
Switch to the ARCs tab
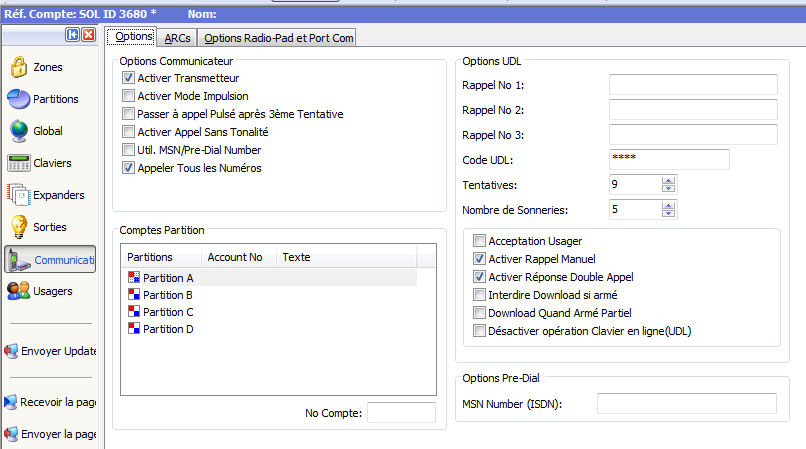[x=178, y=38]
